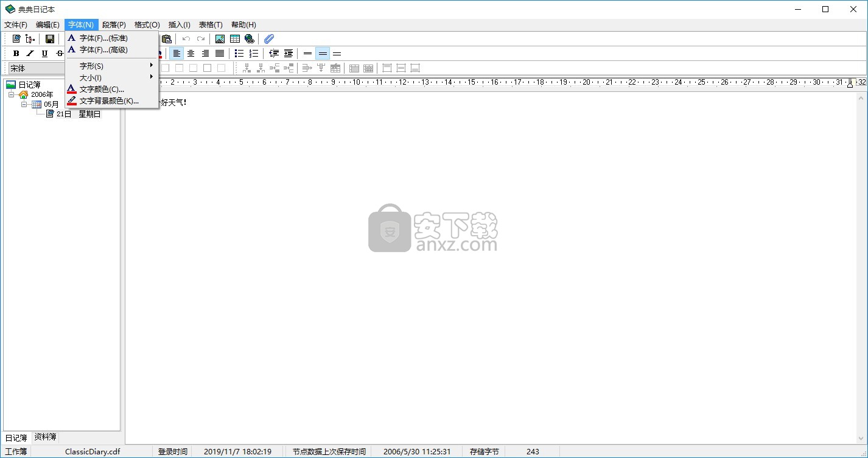Open the 表格(T) menu

pyautogui.click(x=211, y=25)
